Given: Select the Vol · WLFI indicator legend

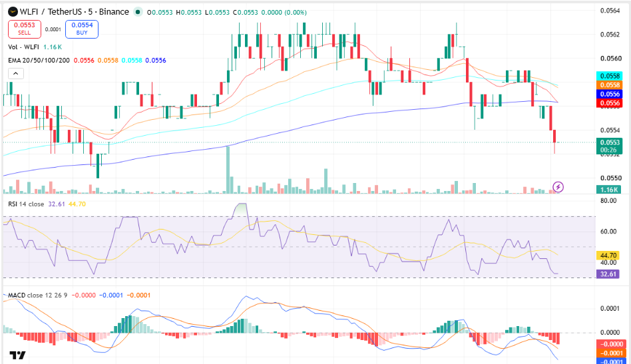Looking at the screenshot, I should click(23, 47).
